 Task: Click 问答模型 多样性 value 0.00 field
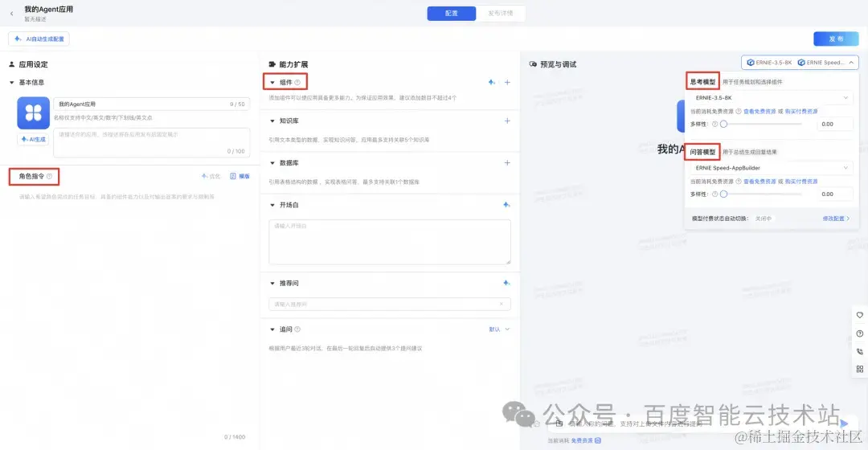tap(835, 194)
